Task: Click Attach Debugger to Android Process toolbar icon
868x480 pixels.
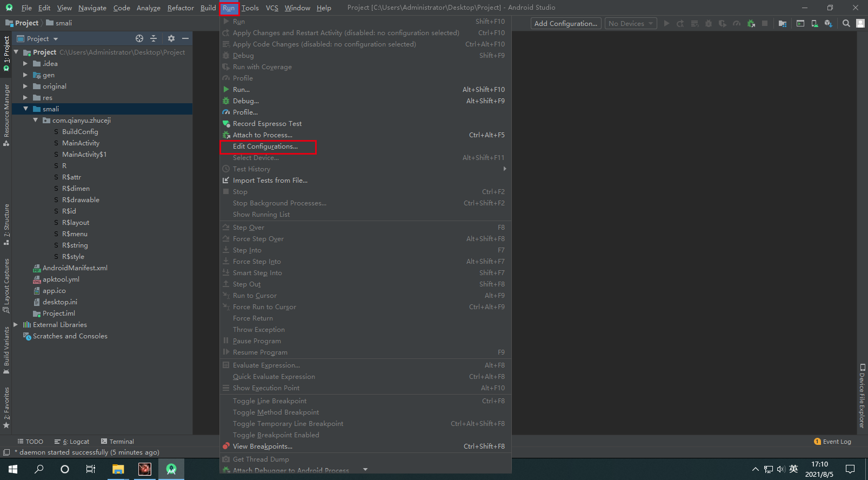Action: pos(751,23)
